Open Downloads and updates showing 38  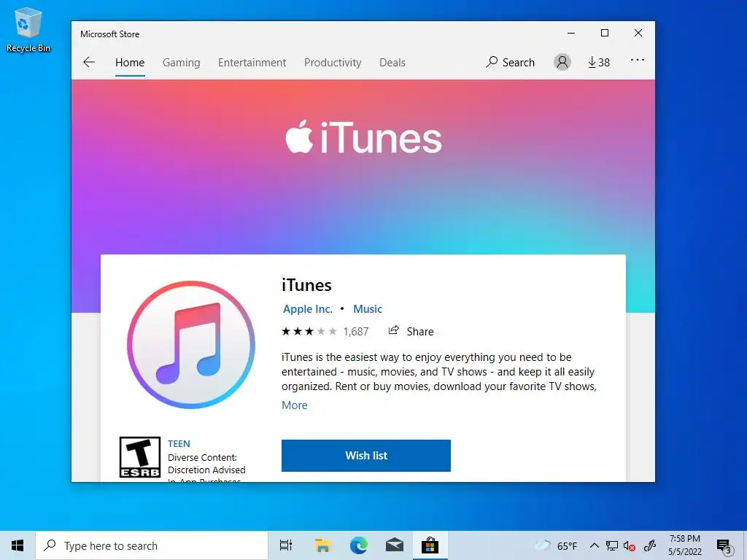pos(599,63)
